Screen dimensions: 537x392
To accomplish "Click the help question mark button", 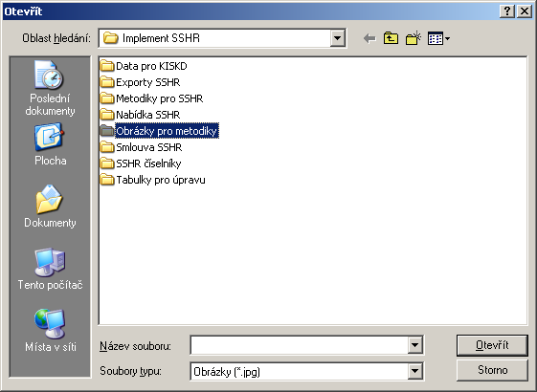I will click(x=507, y=11).
